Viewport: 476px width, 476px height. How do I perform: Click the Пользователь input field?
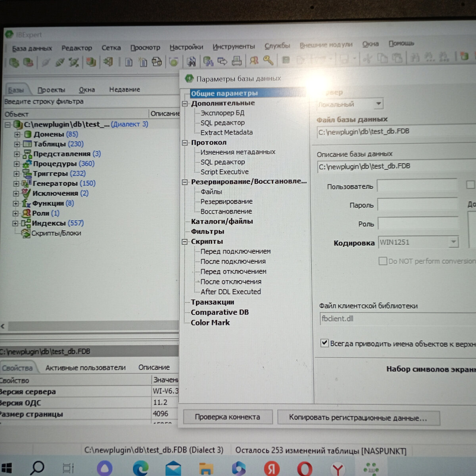(x=417, y=186)
